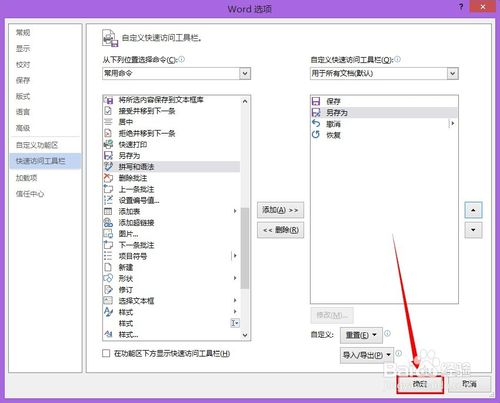The width and height of the screenshot is (500, 403).
Task: Click the 添加(A) >> button
Action: [280, 210]
